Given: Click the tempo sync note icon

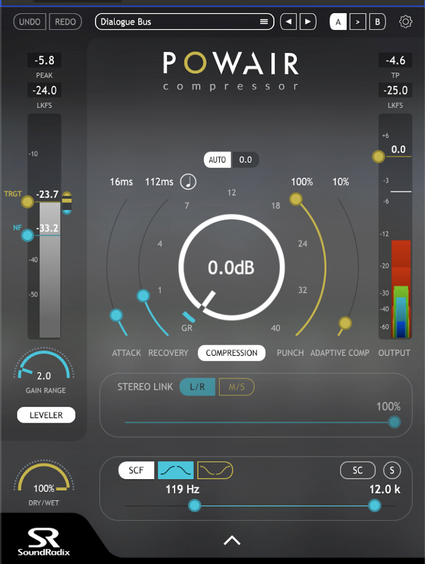Looking at the screenshot, I should (x=188, y=182).
